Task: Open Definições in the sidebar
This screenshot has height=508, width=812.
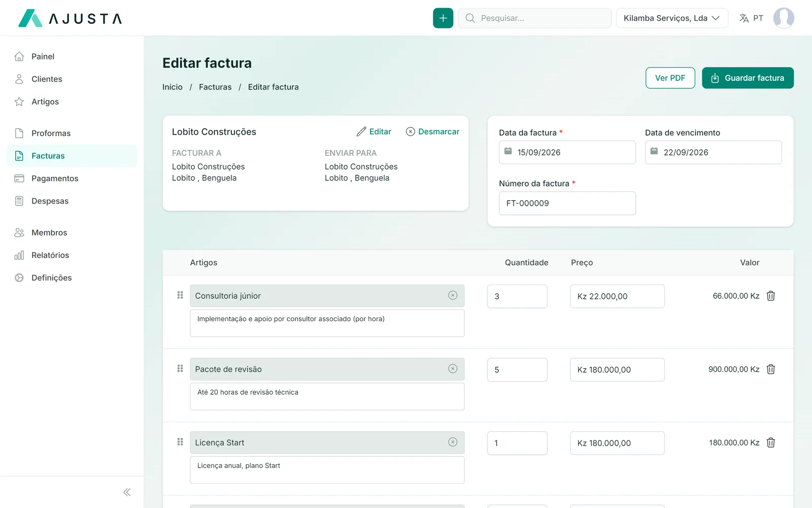Action: [x=72, y=278]
